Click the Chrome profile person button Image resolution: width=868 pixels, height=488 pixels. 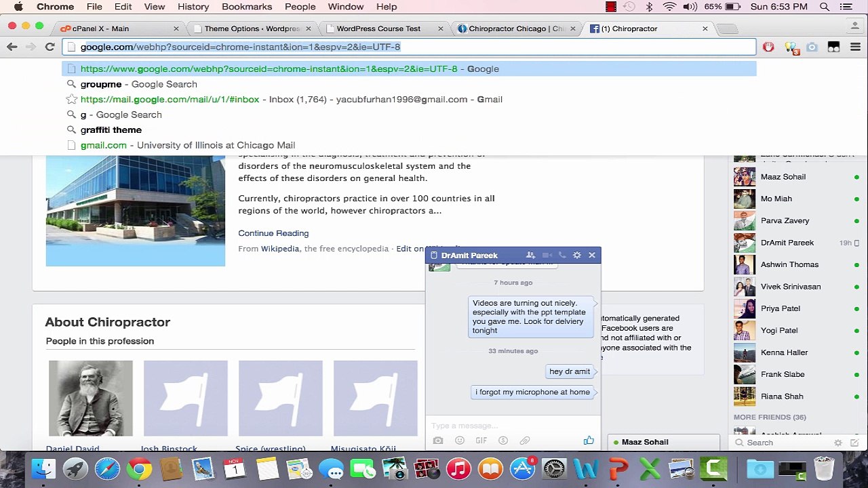tap(855, 26)
